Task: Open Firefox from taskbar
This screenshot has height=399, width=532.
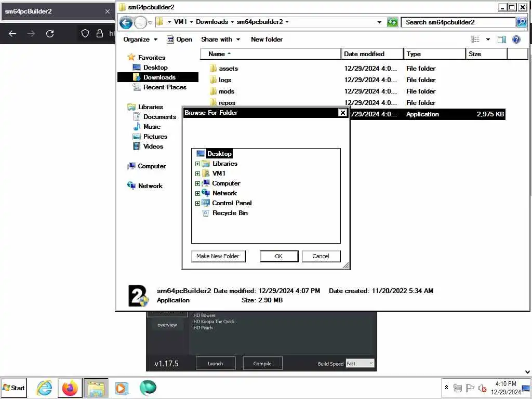Action: pos(70,388)
